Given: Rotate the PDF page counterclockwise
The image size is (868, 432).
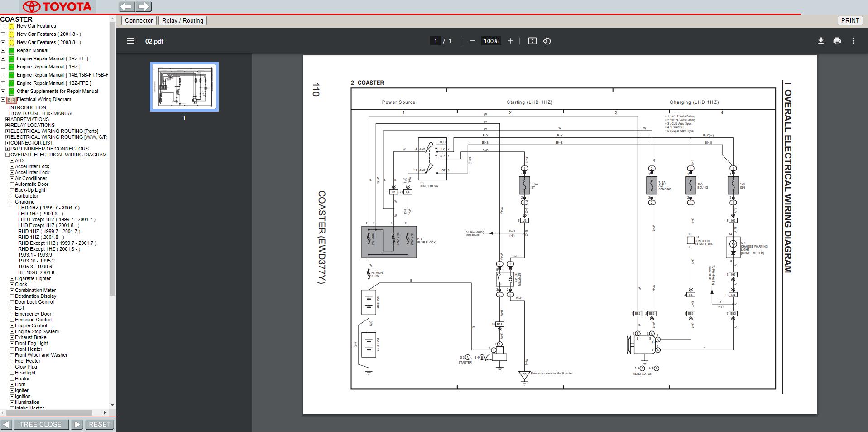Looking at the screenshot, I should click(547, 41).
